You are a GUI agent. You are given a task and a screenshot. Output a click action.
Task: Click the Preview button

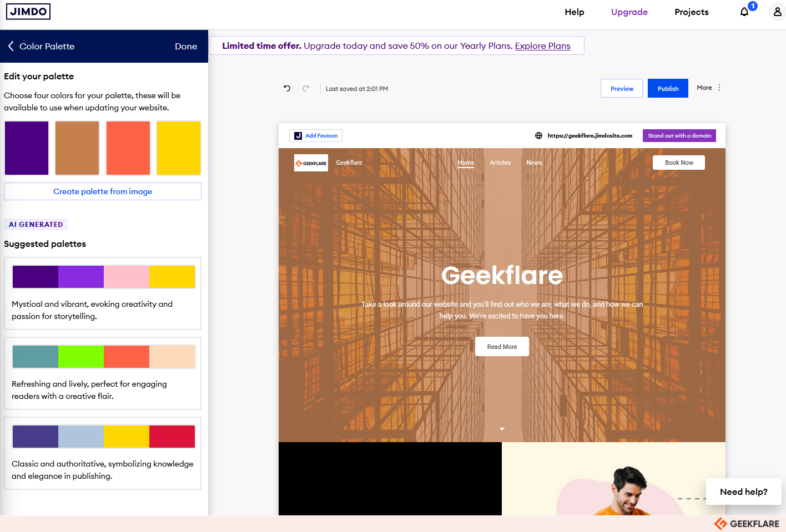622,88
